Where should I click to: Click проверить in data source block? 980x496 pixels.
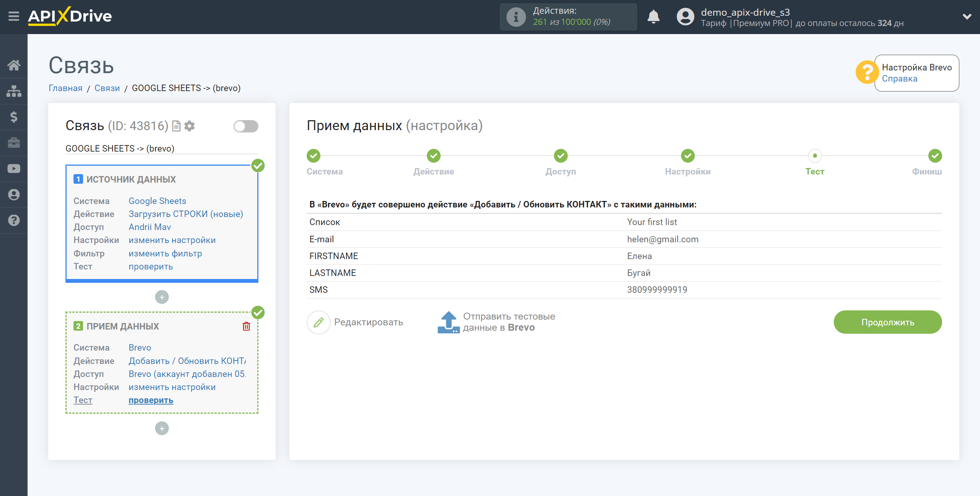point(150,267)
